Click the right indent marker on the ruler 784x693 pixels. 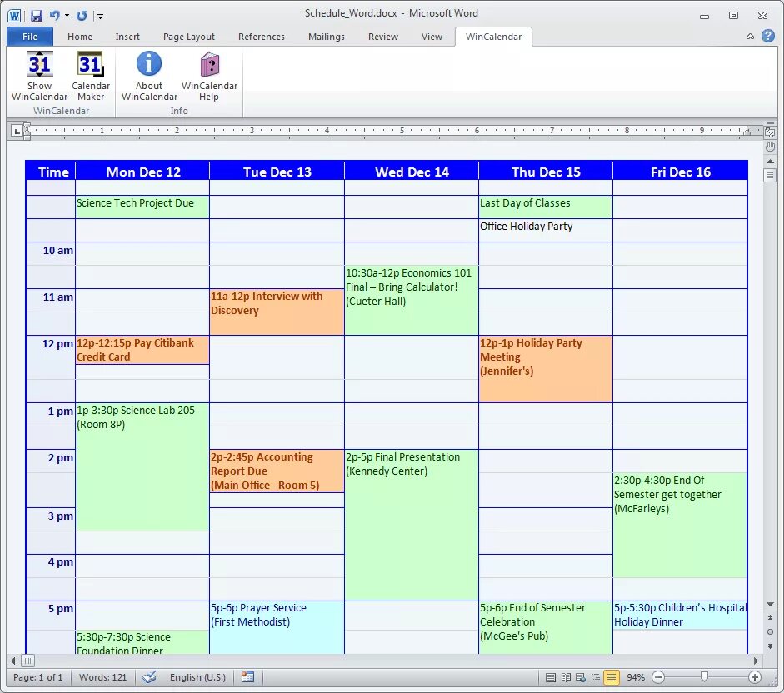[747, 131]
